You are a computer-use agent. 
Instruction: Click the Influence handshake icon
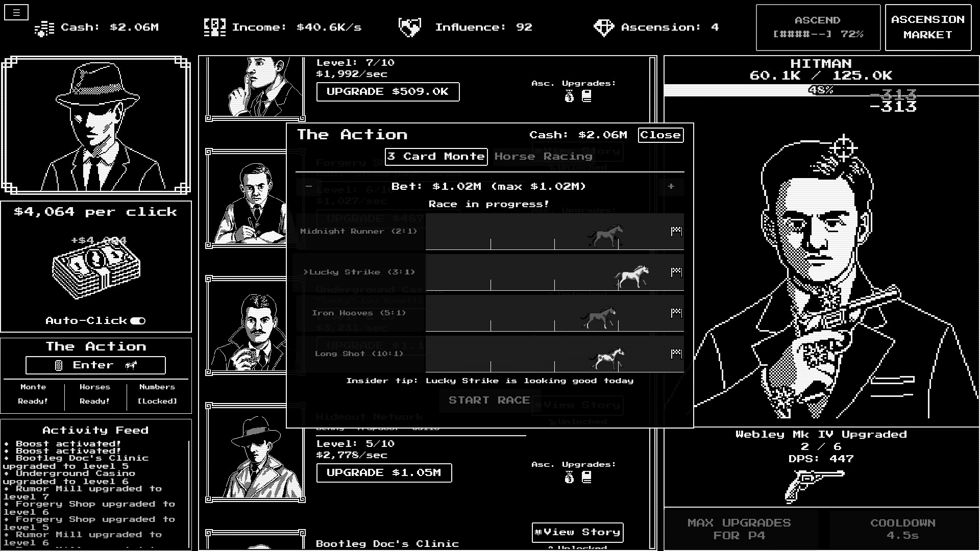click(x=409, y=28)
